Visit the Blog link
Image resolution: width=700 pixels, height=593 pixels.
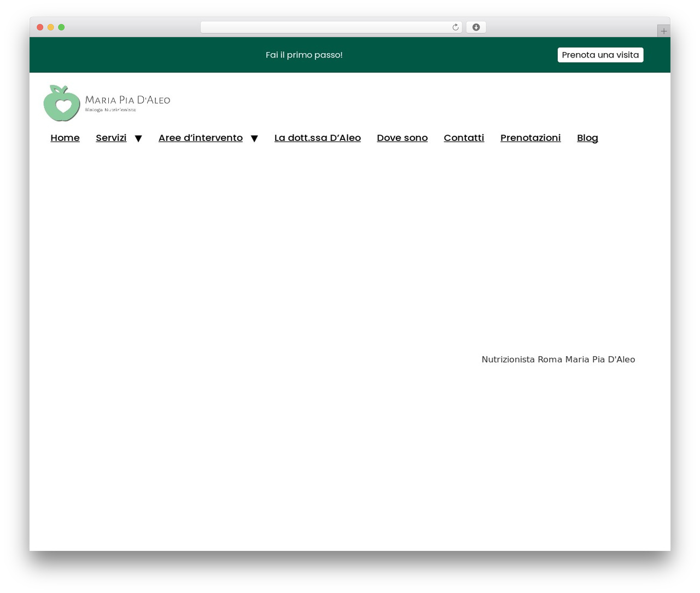click(x=587, y=138)
